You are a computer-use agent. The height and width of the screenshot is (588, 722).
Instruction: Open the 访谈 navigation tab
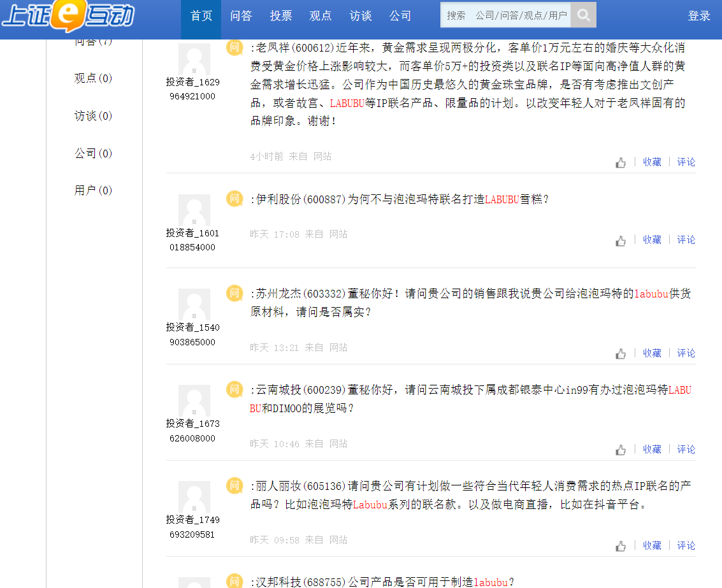click(x=361, y=16)
